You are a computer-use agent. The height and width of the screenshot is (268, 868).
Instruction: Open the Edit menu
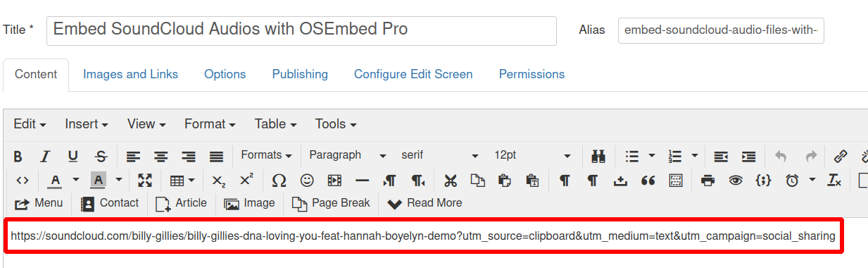pos(30,124)
